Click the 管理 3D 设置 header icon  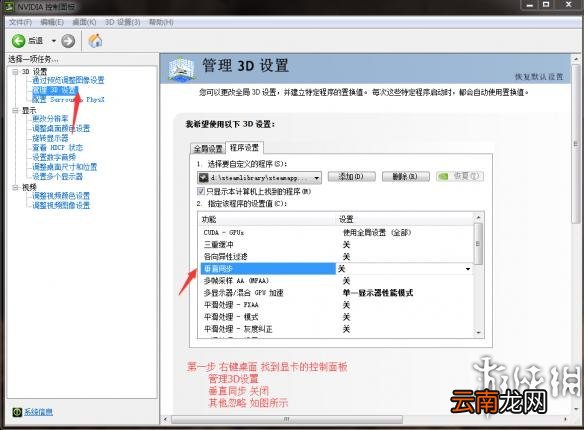[181, 69]
